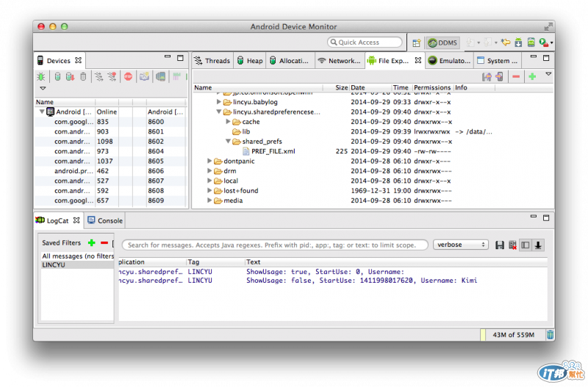
Task: Clear LogCat log icon
Action: click(512, 245)
